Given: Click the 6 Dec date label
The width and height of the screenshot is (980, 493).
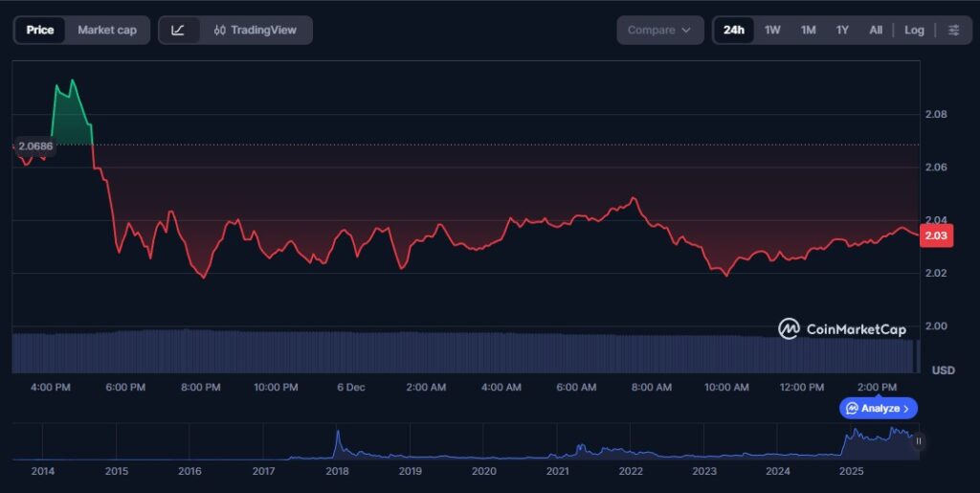Looking at the screenshot, I should tap(351, 388).
